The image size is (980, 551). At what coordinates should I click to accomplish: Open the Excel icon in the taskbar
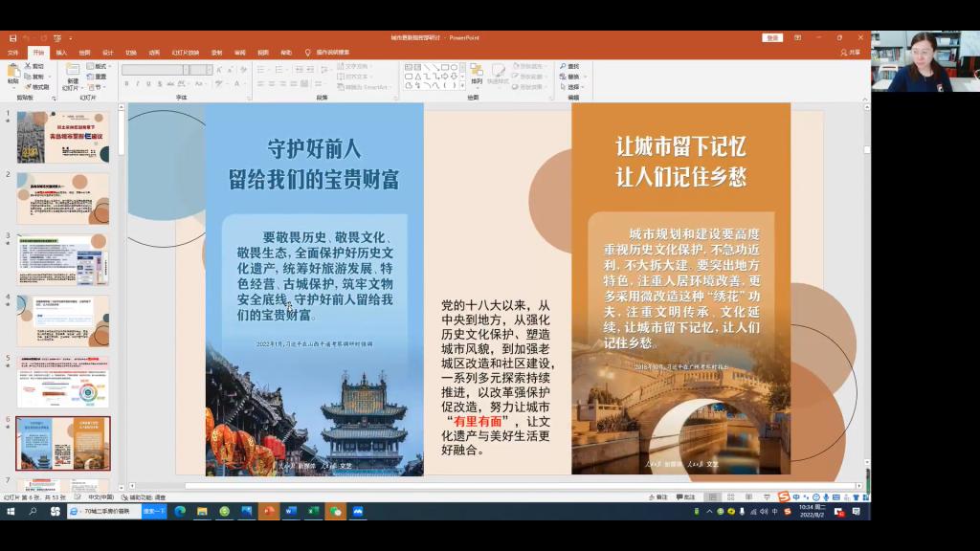[313, 512]
